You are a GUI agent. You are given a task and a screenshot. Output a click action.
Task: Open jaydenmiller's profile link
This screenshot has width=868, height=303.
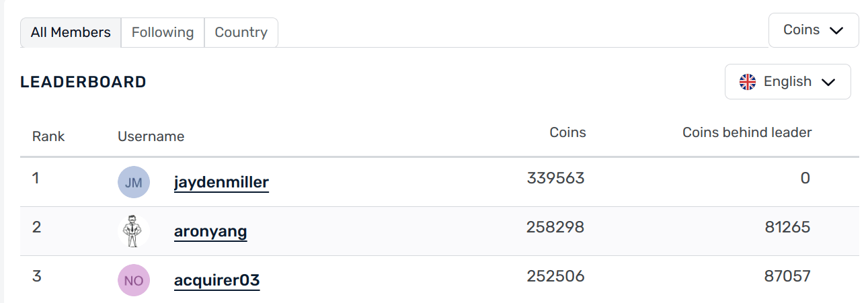[x=221, y=182]
